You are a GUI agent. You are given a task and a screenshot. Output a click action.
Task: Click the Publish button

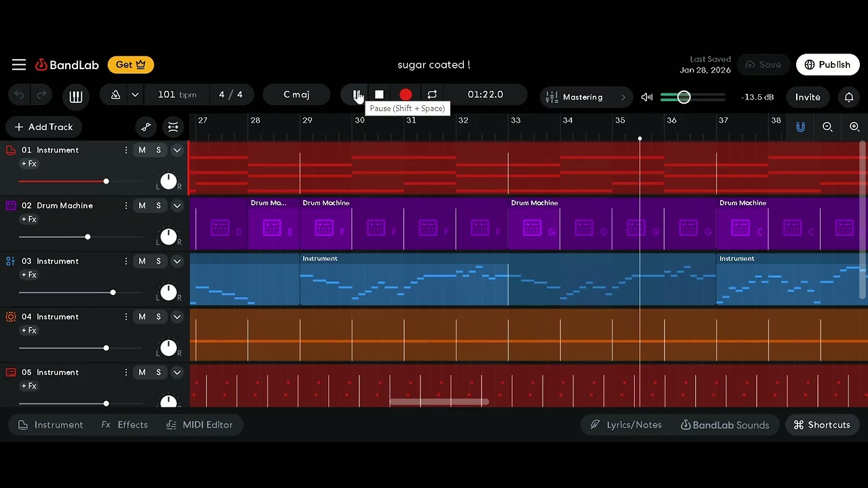[x=827, y=64]
